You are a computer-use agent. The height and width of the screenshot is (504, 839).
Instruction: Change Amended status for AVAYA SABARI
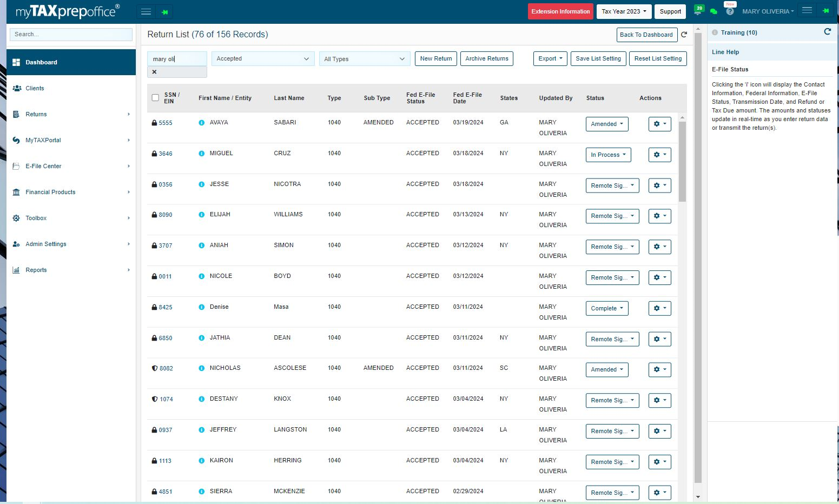(x=607, y=124)
